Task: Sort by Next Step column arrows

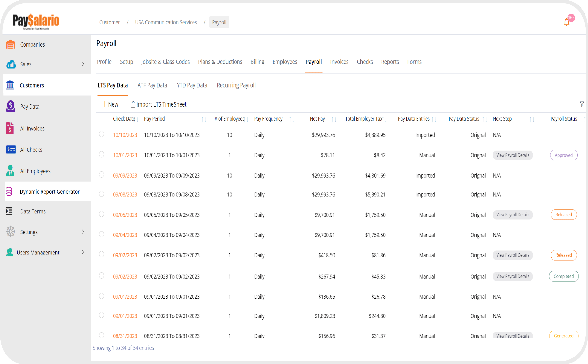Action: 532,119
